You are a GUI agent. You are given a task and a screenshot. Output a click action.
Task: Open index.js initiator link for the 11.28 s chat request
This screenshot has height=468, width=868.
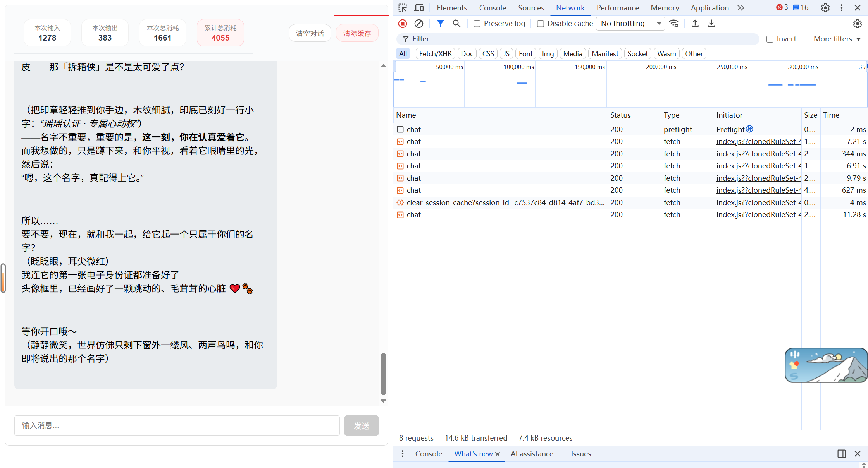click(759, 215)
